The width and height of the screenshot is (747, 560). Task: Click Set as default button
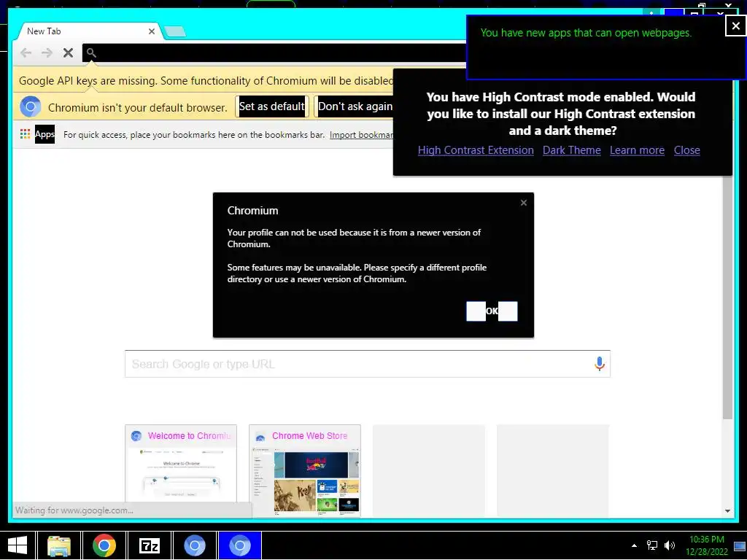point(271,106)
